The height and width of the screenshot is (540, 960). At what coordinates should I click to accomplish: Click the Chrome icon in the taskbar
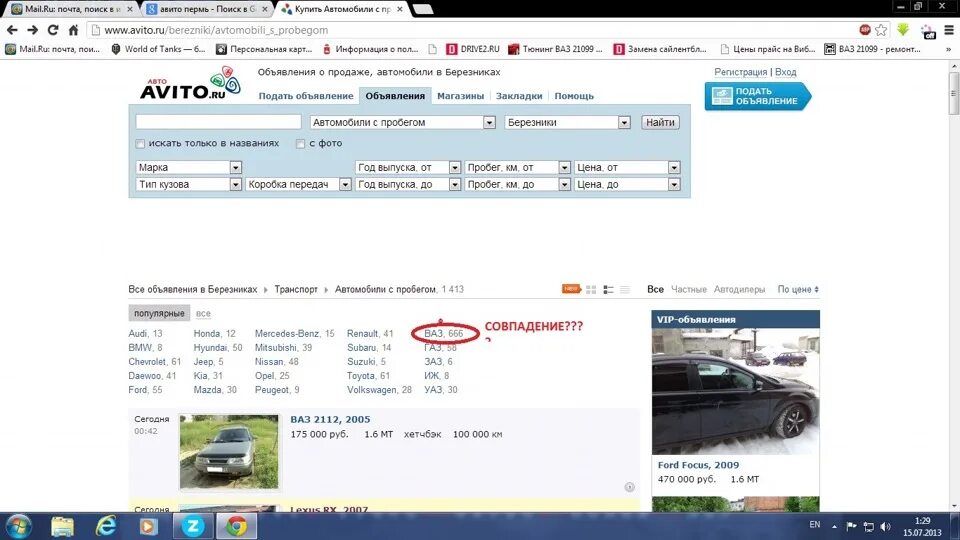click(x=236, y=527)
